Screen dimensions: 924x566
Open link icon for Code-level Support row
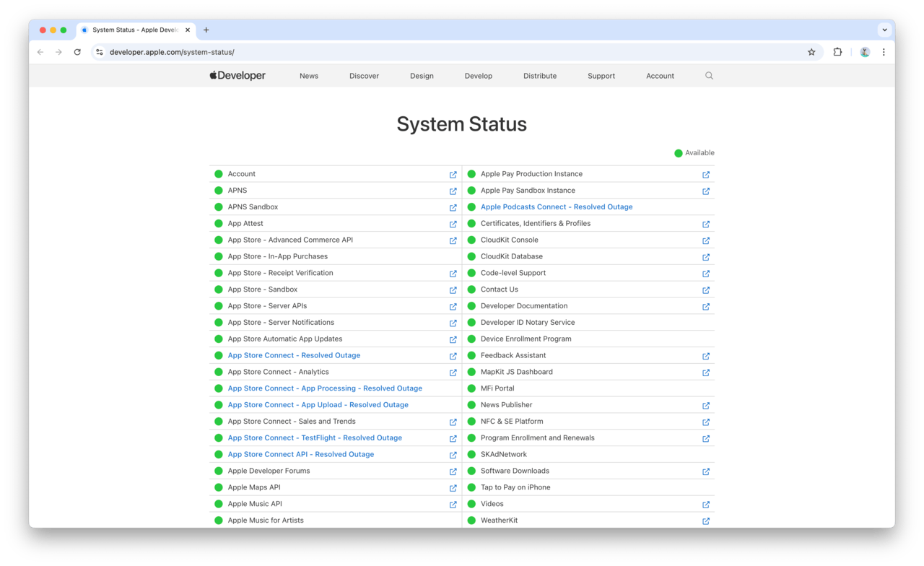706,274
